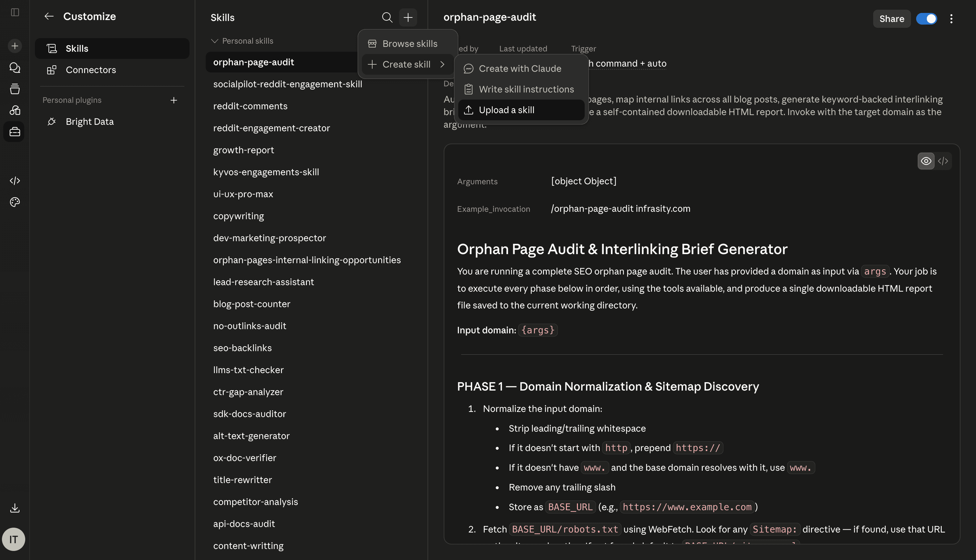The width and height of the screenshot is (976, 560).
Task: Click the back arrow beside Customize
Action: pos(49,16)
